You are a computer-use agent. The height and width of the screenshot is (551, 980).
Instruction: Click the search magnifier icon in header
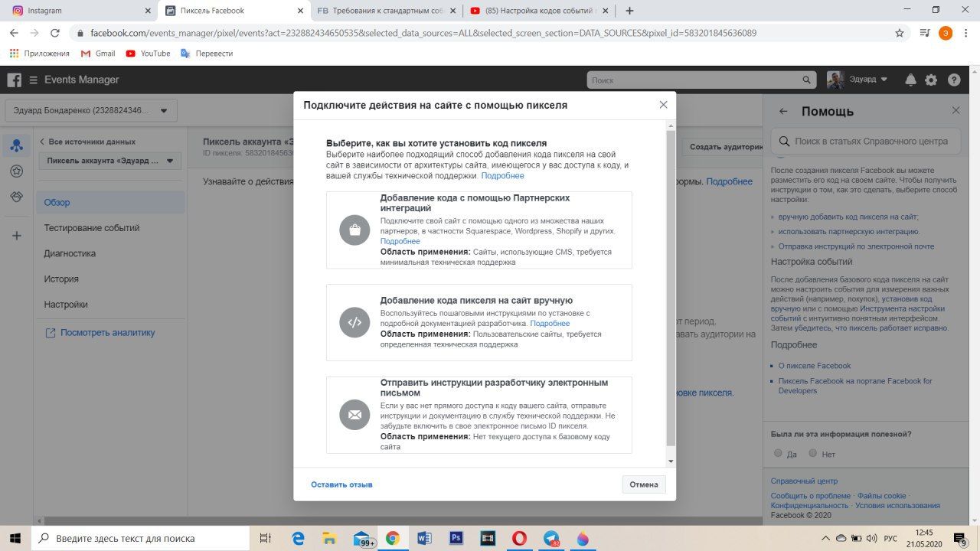[x=806, y=80]
